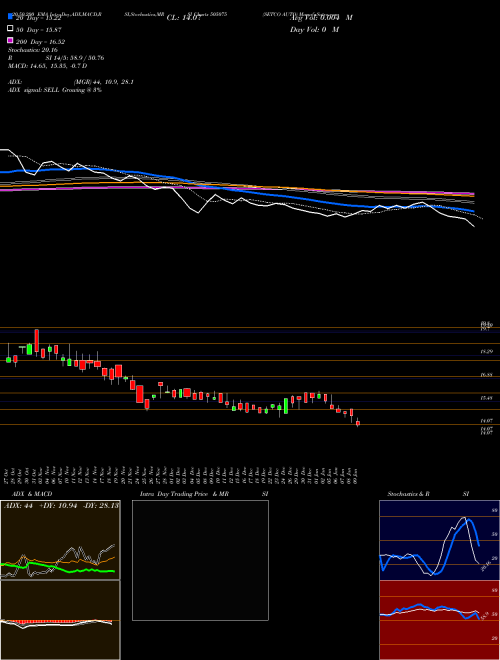500x660 pixels.
Task: Click the 'ADX signal: SELL Growing @ 3%' text
Action: coord(55,90)
